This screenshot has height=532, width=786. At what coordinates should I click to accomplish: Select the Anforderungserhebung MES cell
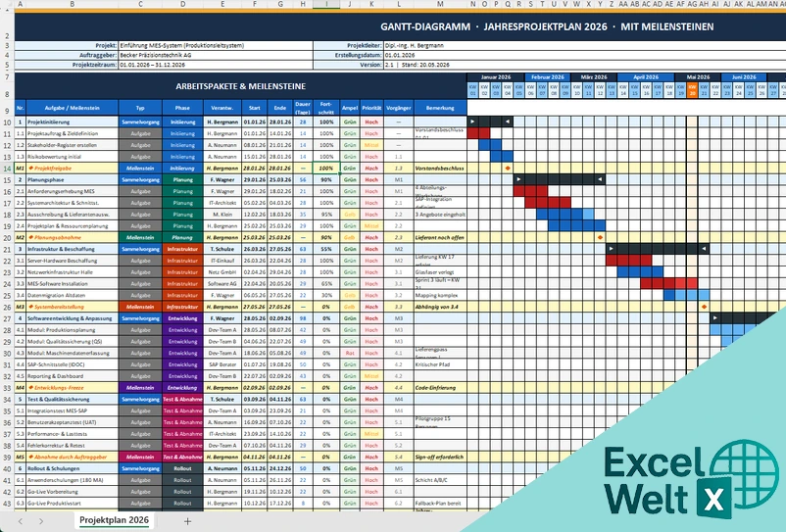click(73, 191)
